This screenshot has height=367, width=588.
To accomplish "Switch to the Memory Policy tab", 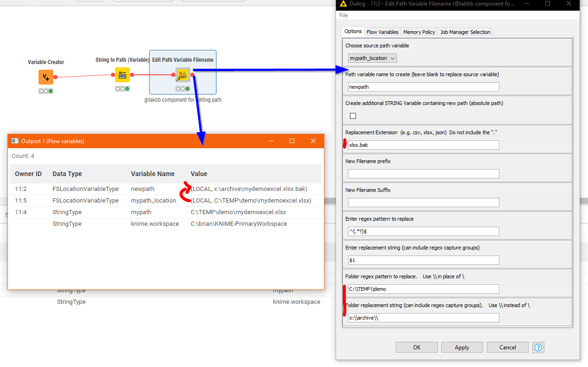I will (419, 32).
